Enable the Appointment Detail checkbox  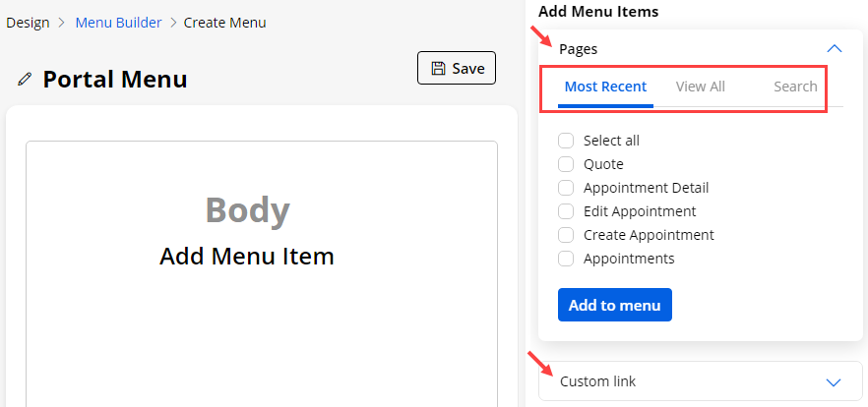(566, 188)
